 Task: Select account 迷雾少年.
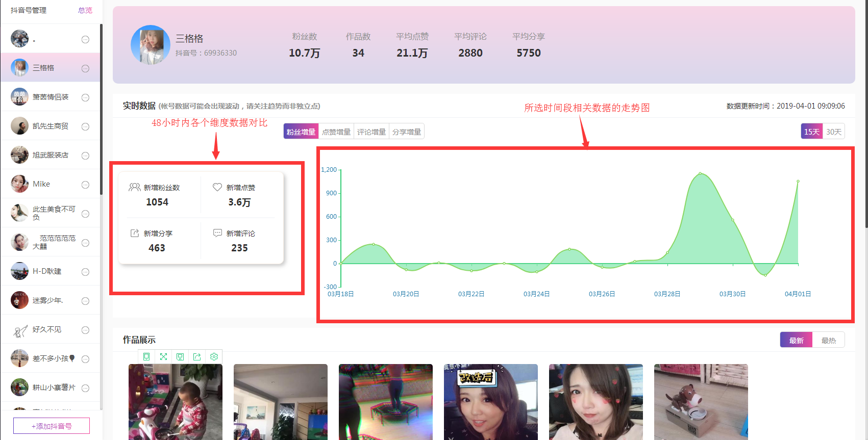(x=50, y=300)
